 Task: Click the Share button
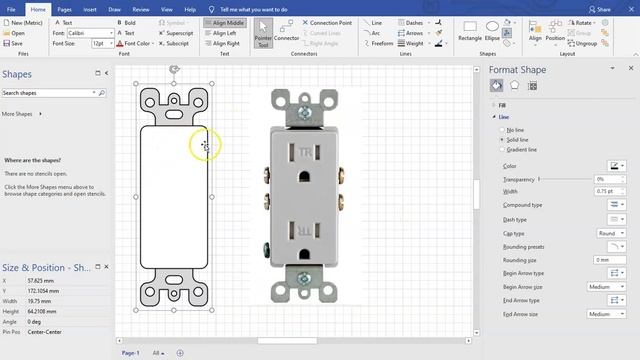pyautogui.click(x=600, y=9)
